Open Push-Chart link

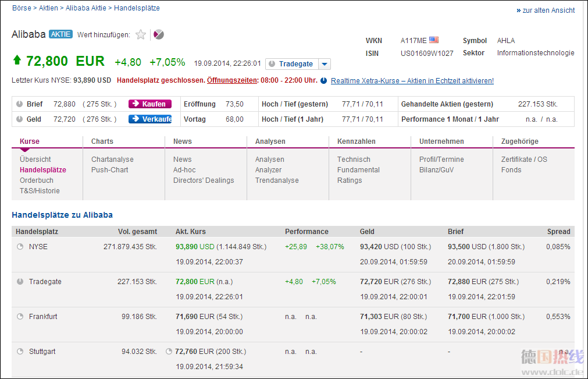[110, 169]
